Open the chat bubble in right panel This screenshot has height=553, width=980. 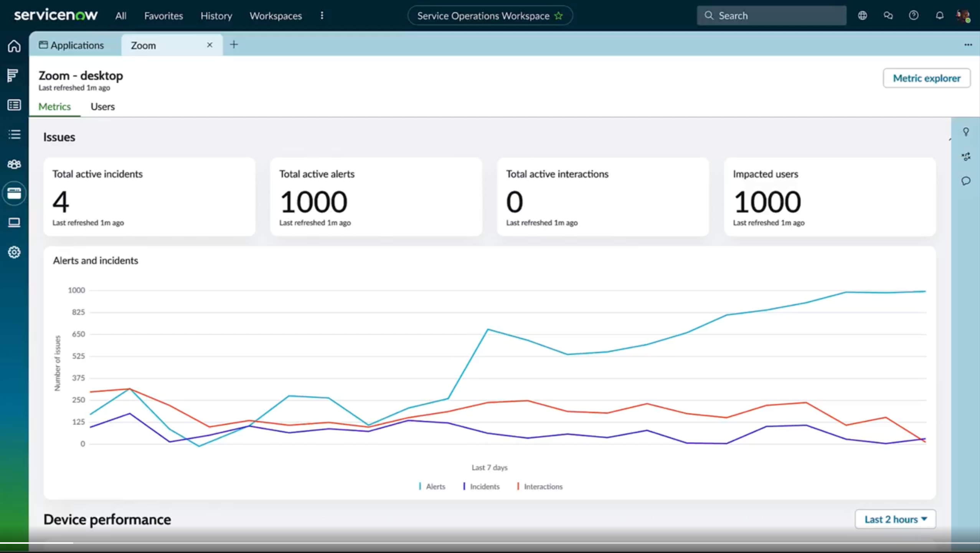966,181
